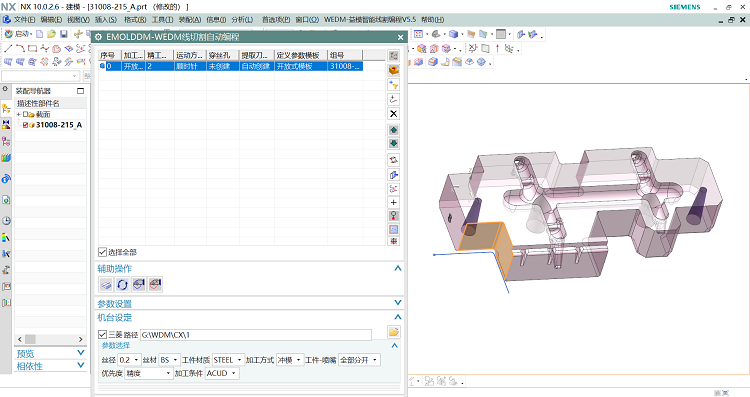The width and height of the screenshot is (750, 397).
Task: Open the 插入(S) menu
Action: [x=106, y=20]
